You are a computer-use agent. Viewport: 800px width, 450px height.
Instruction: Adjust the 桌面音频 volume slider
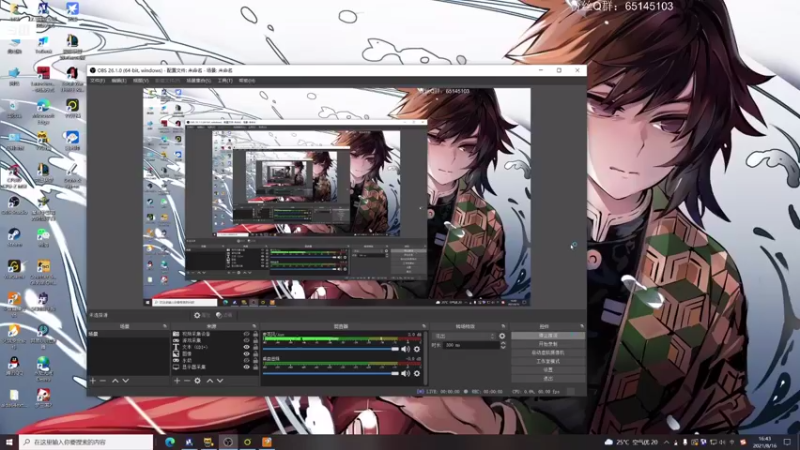coord(331,373)
